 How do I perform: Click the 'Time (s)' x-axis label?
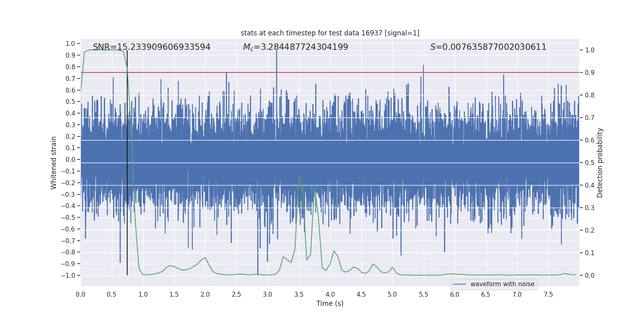330,303
